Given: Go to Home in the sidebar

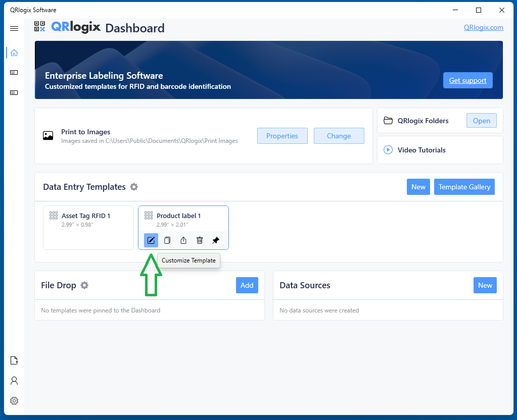Looking at the screenshot, I should (x=14, y=52).
